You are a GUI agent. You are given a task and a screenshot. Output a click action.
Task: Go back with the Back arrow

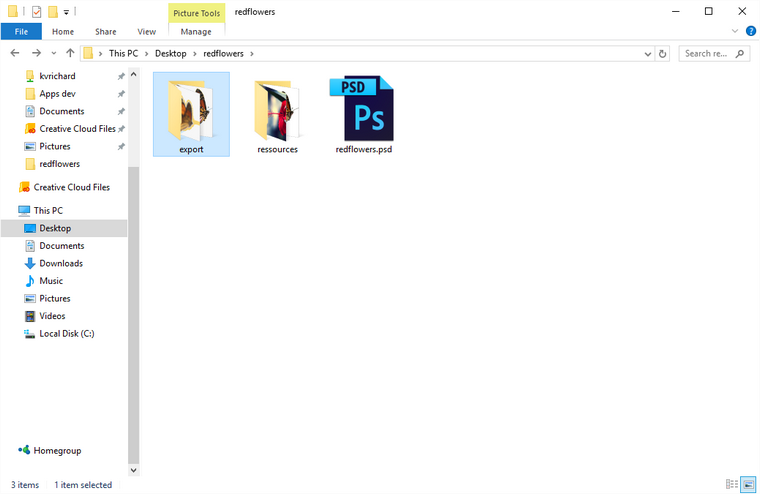pyautogui.click(x=15, y=53)
